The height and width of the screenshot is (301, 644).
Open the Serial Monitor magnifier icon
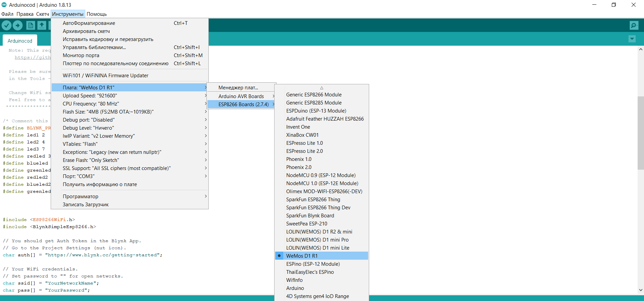click(x=634, y=25)
